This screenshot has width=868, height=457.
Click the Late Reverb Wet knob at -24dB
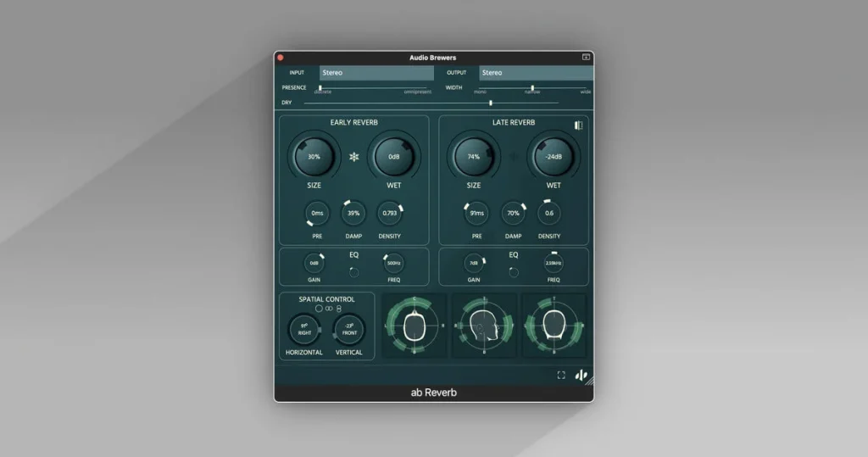[x=553, y=157]
